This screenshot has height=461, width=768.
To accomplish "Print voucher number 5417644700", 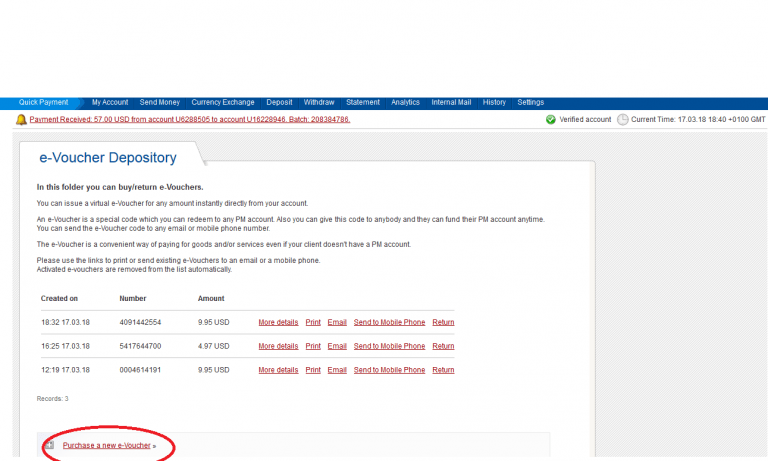I will (313, 346).
